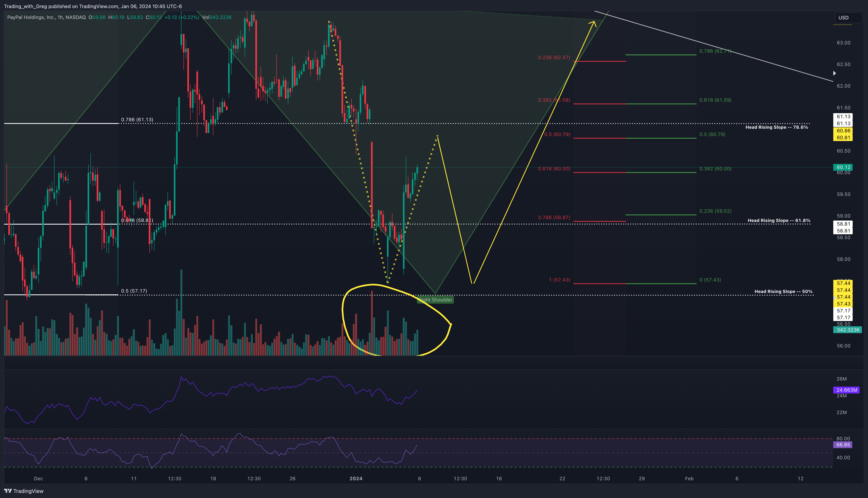Select the white 0.5 (57.17) fib label
The height and width of the screenshot is (498, 868).
click(x=134, y=291)
